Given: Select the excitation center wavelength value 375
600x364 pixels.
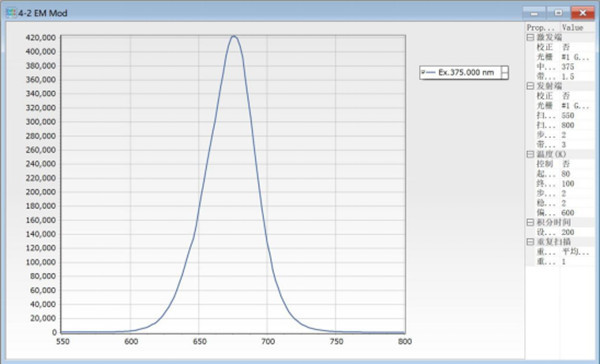Looking at the screenshot, I should [x=568, y=67].
